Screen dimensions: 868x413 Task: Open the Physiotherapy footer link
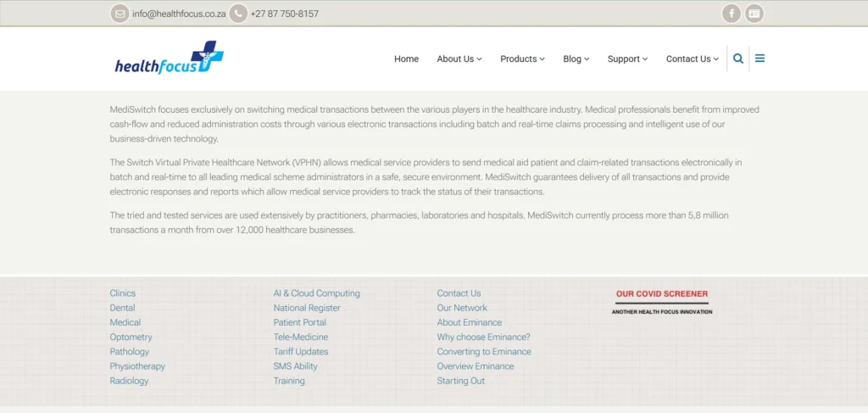(x=137, y=366)
